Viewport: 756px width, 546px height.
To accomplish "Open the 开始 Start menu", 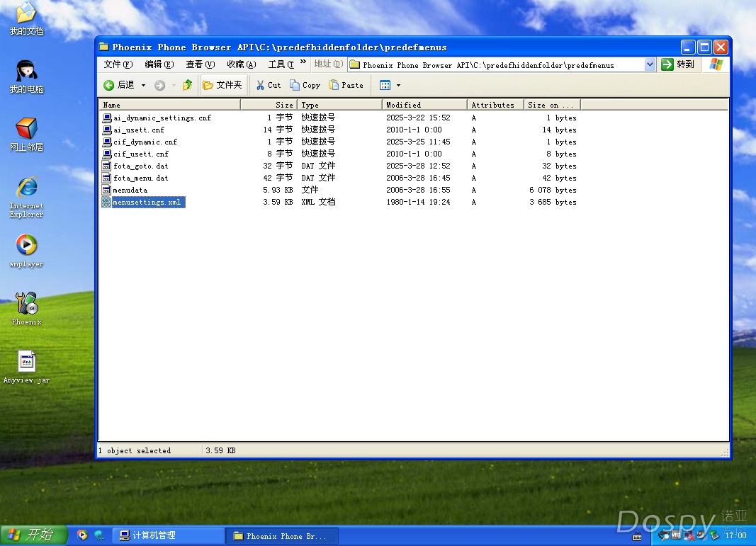I will 33,535.
